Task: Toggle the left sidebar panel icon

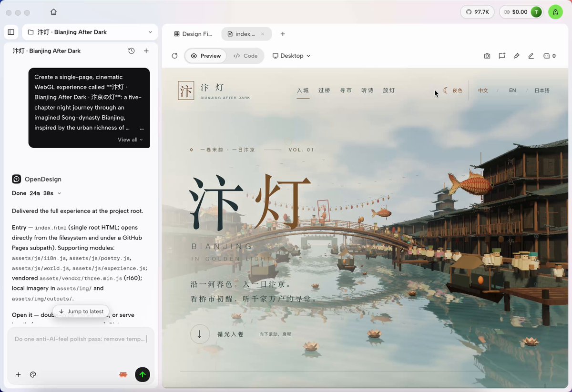Action: pyautogui.click(x=11, y=32)
